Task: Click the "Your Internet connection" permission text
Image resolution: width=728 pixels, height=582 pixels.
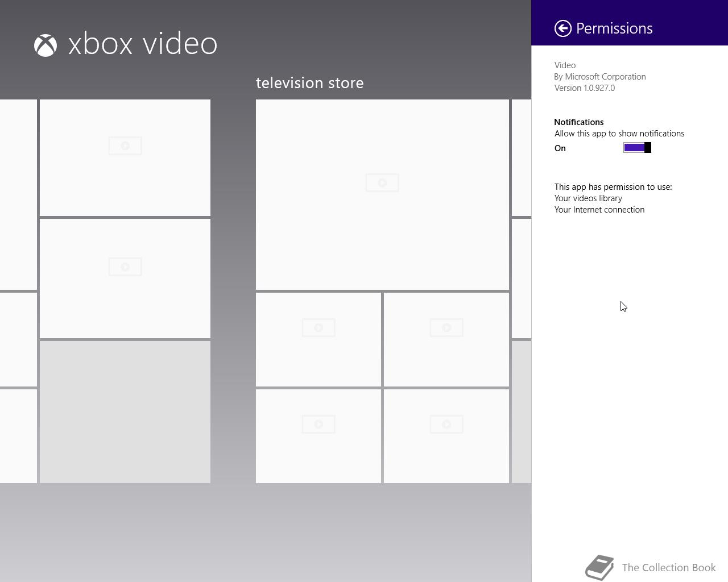Action: 599,210
